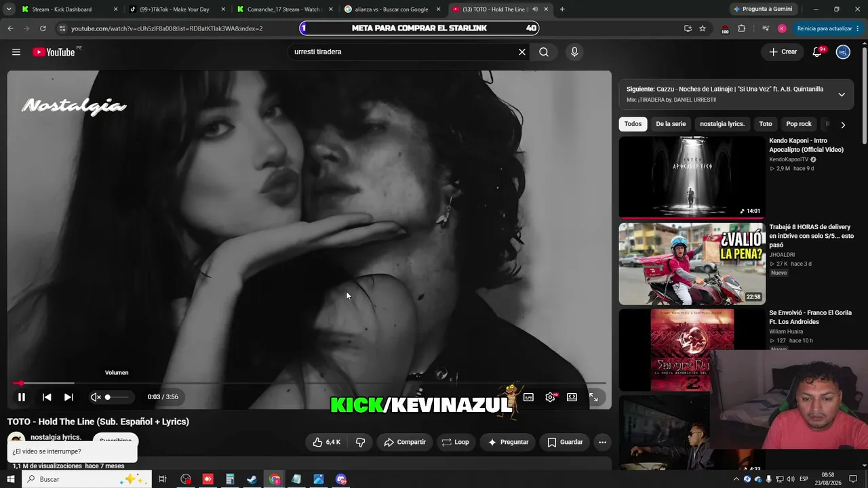The width and height of the screenshot is (868, 488).
Task: Toggle subtitles on the player
Action: pos(528,397)
